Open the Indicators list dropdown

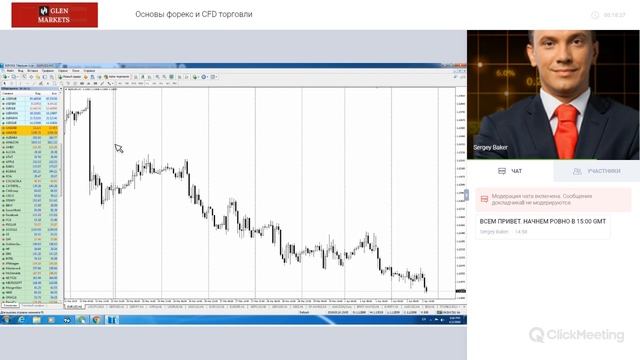pyautogui.click(x=195, y=77)
